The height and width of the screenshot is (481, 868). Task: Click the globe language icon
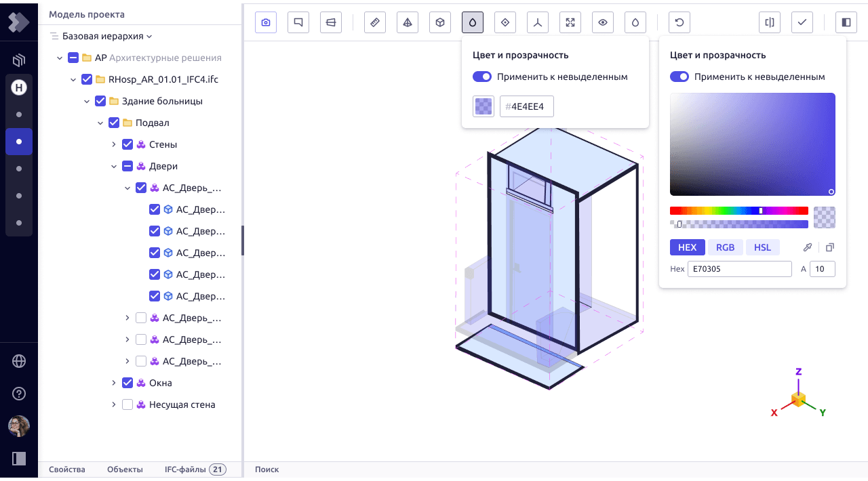(x=19, y=361)
